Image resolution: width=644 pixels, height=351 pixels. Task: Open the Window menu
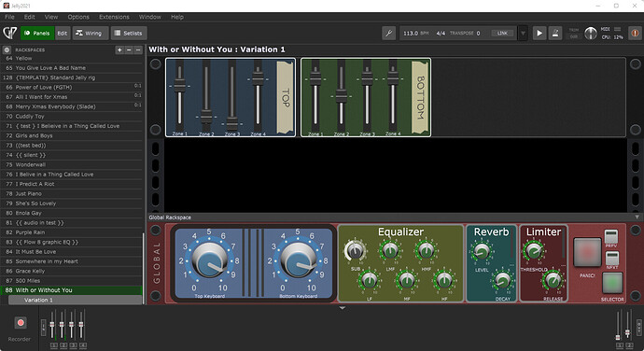[149, 17]
